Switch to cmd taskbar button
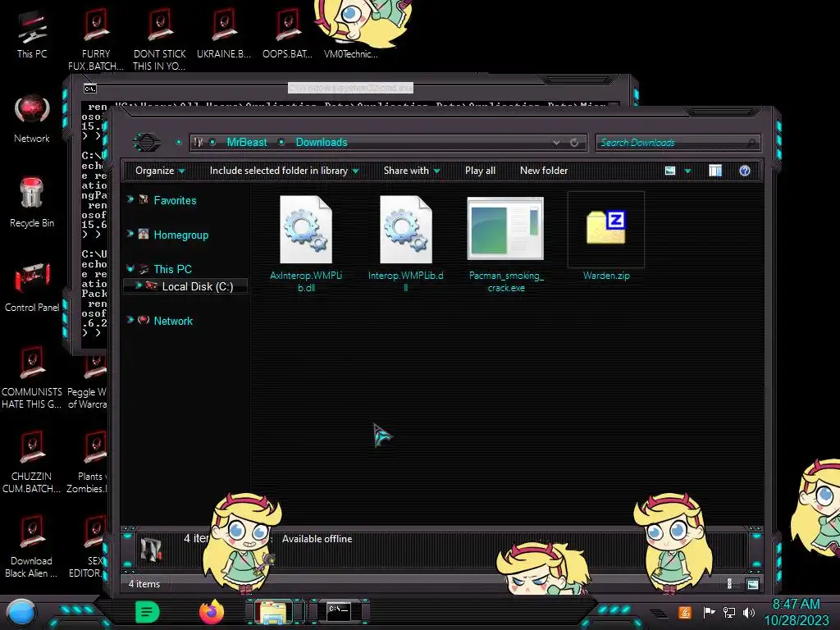 (x=339, y=612)
